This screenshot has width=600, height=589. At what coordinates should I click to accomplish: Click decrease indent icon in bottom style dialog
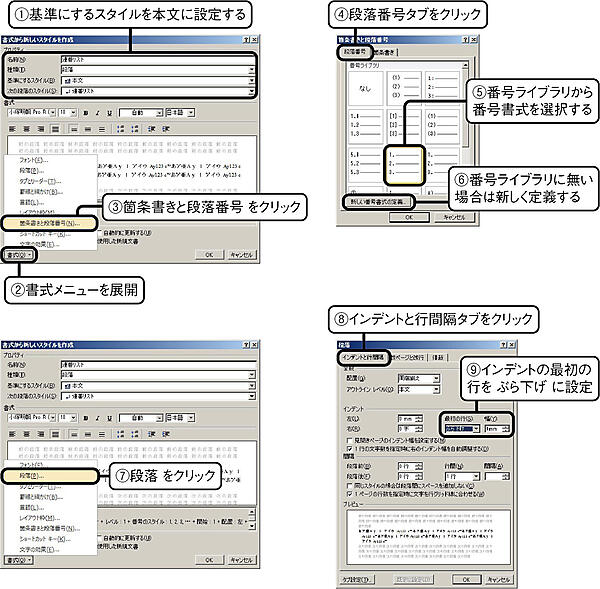[152, 434]
